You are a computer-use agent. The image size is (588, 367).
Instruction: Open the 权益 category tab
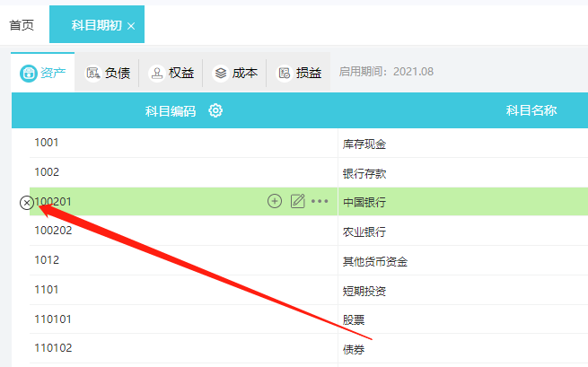point(171,73)
